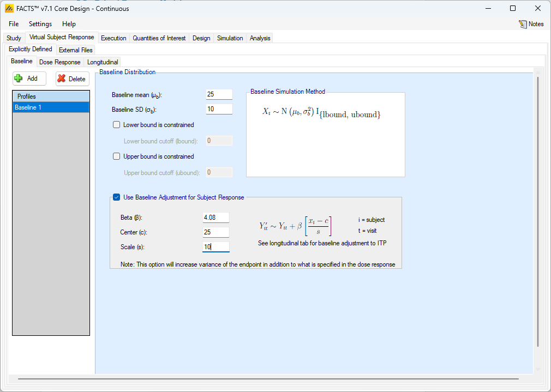Click the Baseline mean input field

coord(219,94)
